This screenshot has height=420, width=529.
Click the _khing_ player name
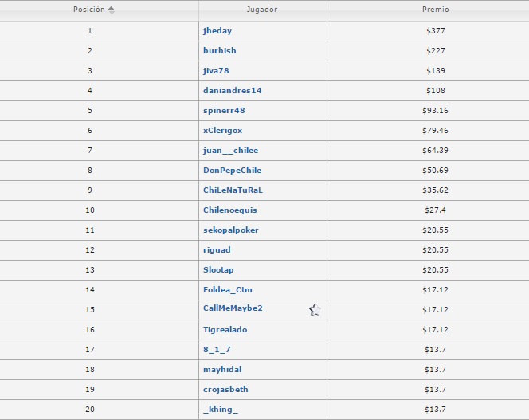point(221,410)
